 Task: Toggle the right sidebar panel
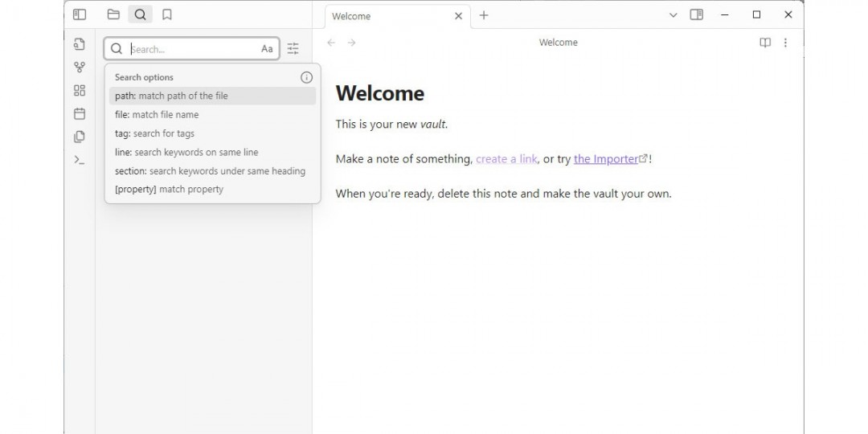pos(697,14)
